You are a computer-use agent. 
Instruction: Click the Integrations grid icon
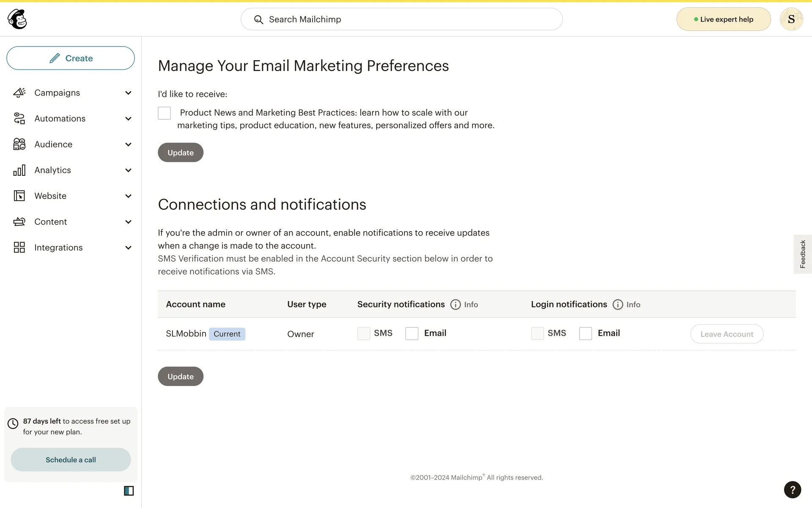(19, 248)
